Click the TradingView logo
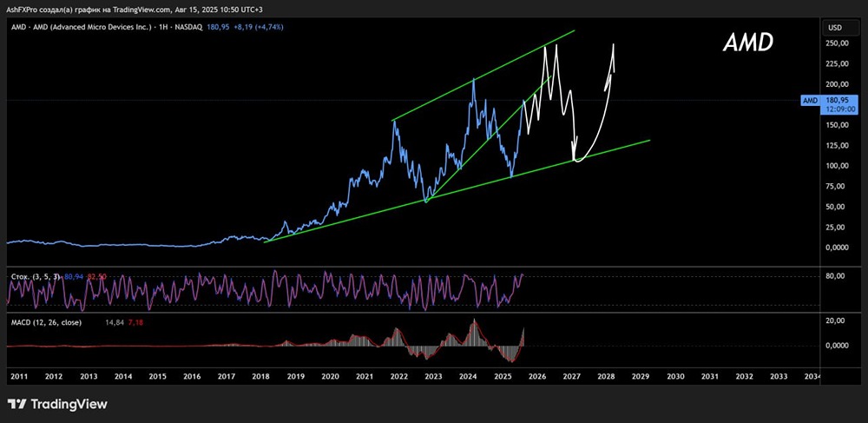Viewport: 868px width, 423px height. pos(57,404)
